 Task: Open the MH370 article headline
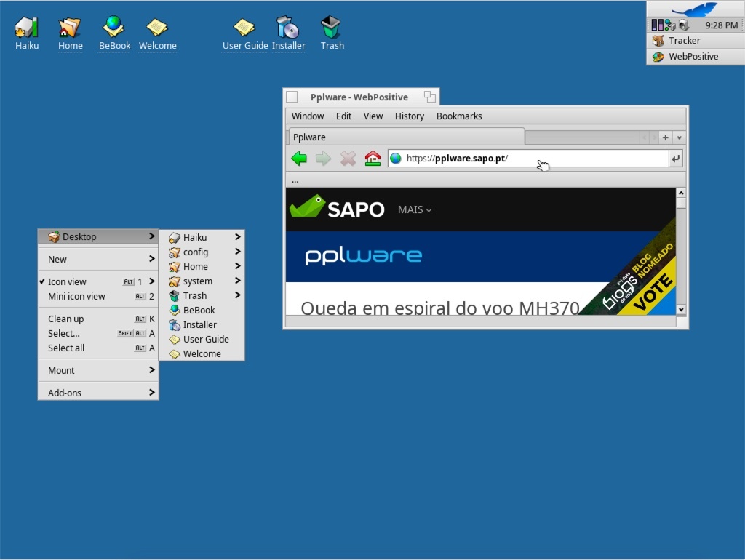point(439,308)
